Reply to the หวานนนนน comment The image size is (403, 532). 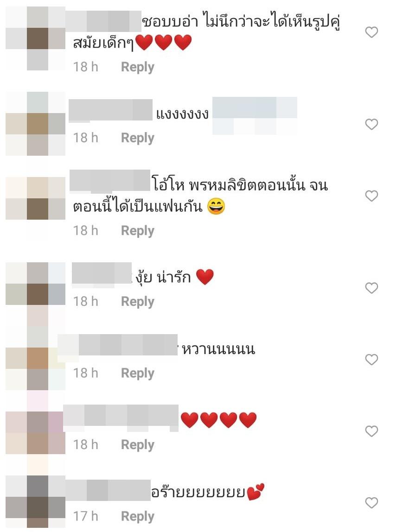137,373
